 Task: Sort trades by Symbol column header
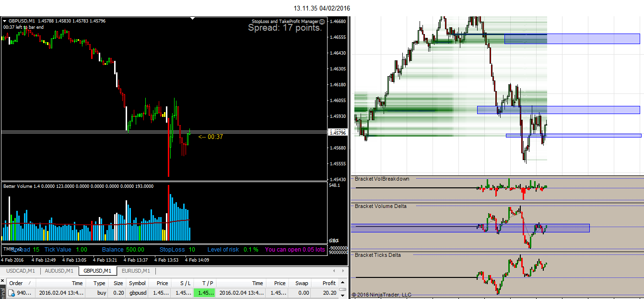pyautogui.click(x=137, y=283)
